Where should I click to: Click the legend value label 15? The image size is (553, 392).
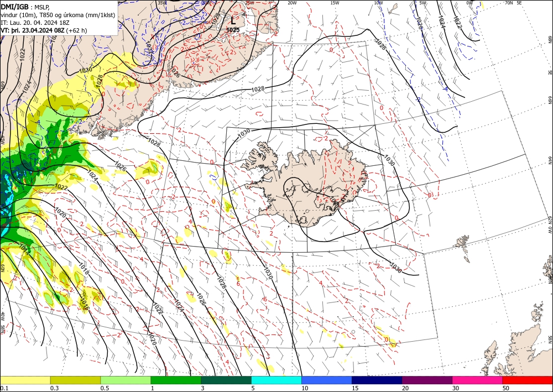(355, 388)
